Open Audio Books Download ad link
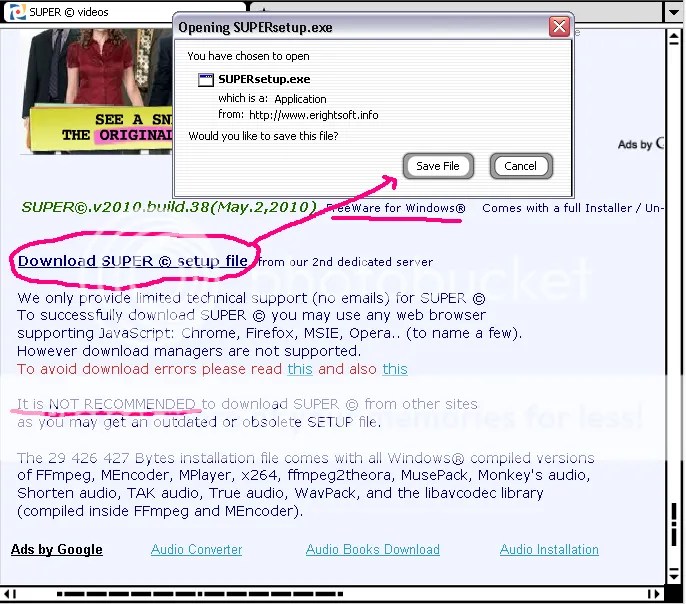 (x=373, y=549)
